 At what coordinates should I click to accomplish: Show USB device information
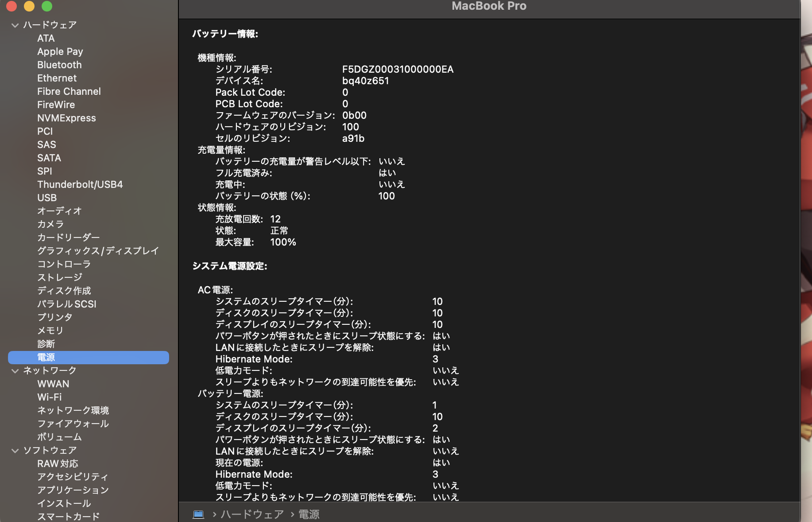(47, 198)
